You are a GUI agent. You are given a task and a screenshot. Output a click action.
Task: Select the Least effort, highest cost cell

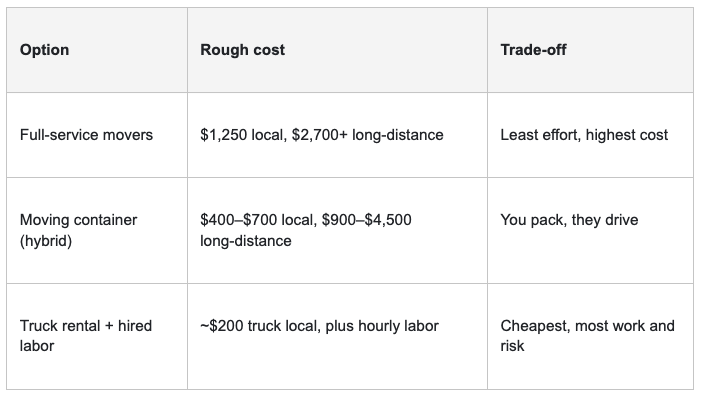(590, 135)
